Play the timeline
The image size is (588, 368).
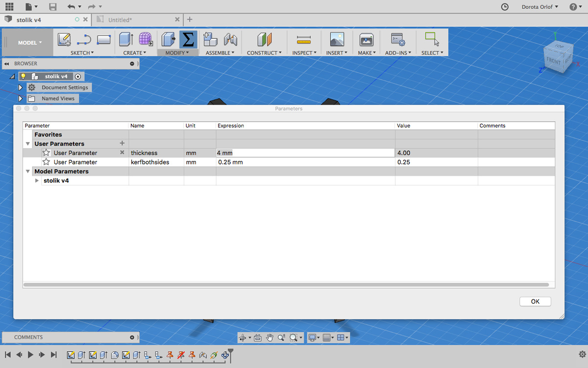pos(30,354)
